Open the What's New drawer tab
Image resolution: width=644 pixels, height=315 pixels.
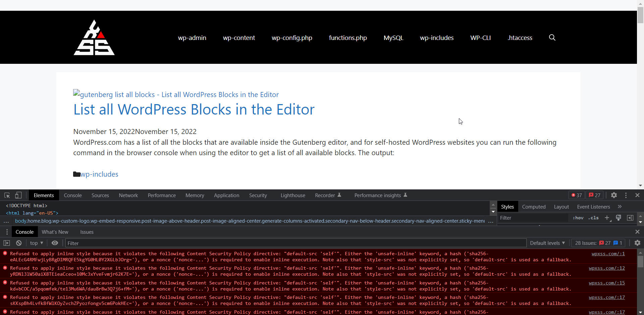55,232
